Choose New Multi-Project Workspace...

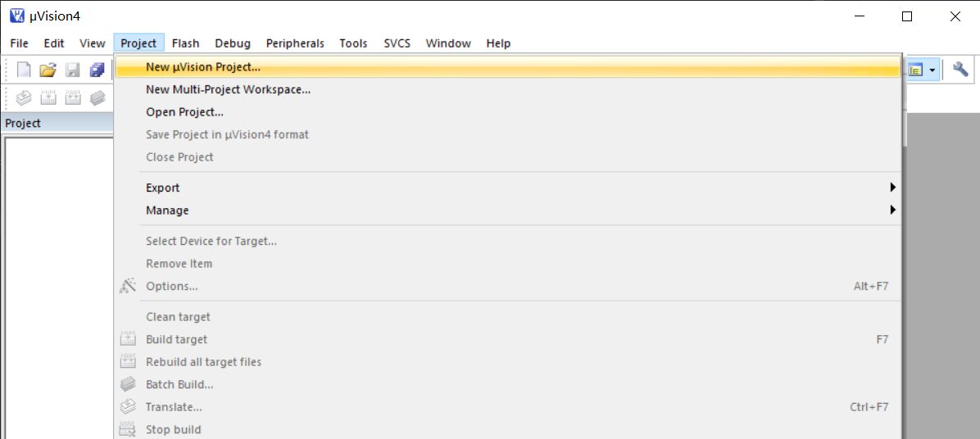pyautogui.click(x=507, y=89)
